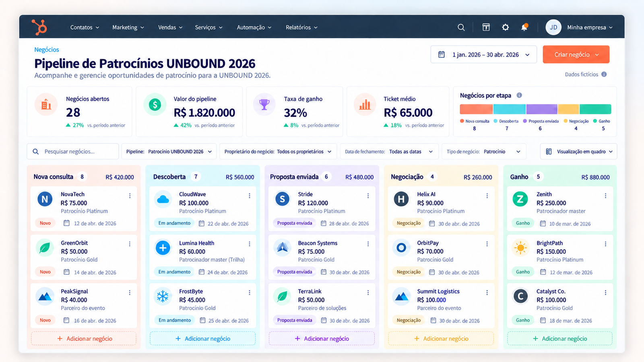Open the marketplace icon in top bar
644x362 pixels.
(x=486, y=27)
